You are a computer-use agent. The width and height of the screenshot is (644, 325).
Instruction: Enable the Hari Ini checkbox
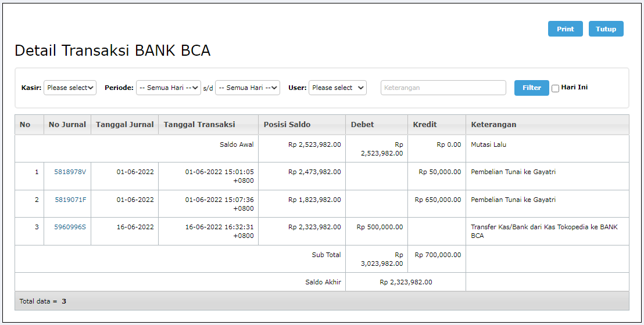pyautogui.click(x=555, y=88)
